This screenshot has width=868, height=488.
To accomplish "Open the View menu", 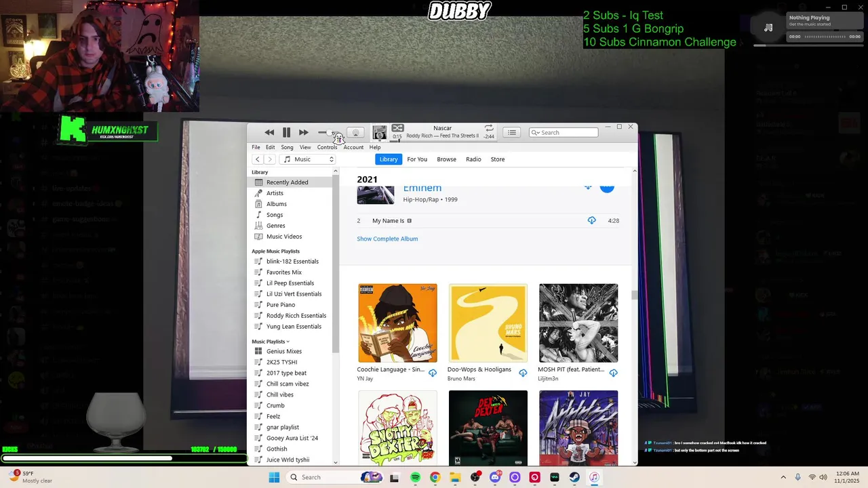I will pos(305,147).
